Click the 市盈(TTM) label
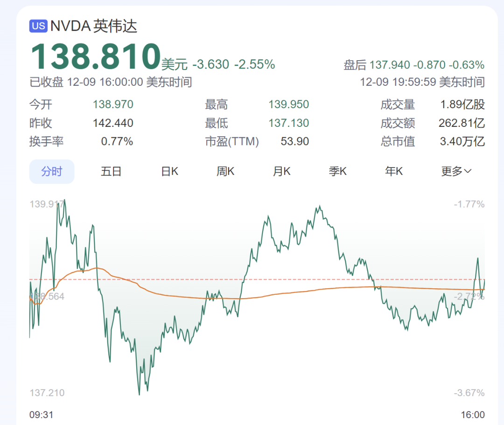This screenshot has height=425, width=504. [232, 141]
